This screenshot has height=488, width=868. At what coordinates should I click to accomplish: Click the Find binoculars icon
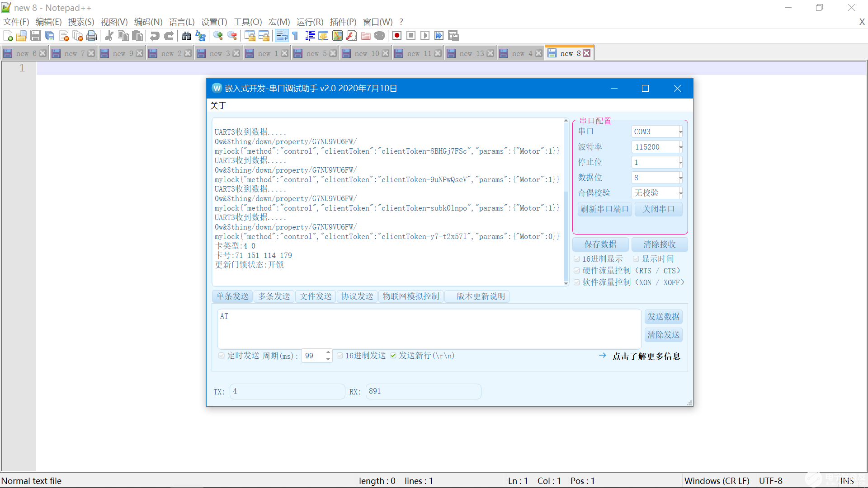(186, 36)
